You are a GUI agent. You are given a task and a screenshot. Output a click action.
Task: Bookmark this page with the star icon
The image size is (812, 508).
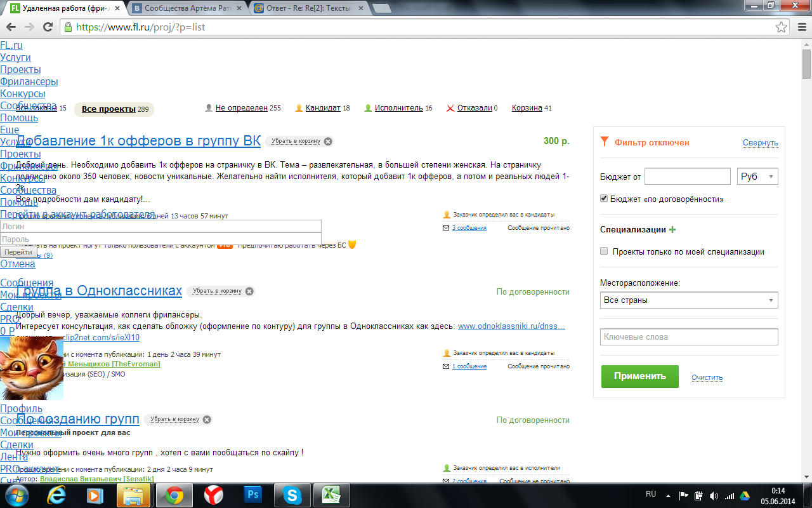[x=782, y=27]
